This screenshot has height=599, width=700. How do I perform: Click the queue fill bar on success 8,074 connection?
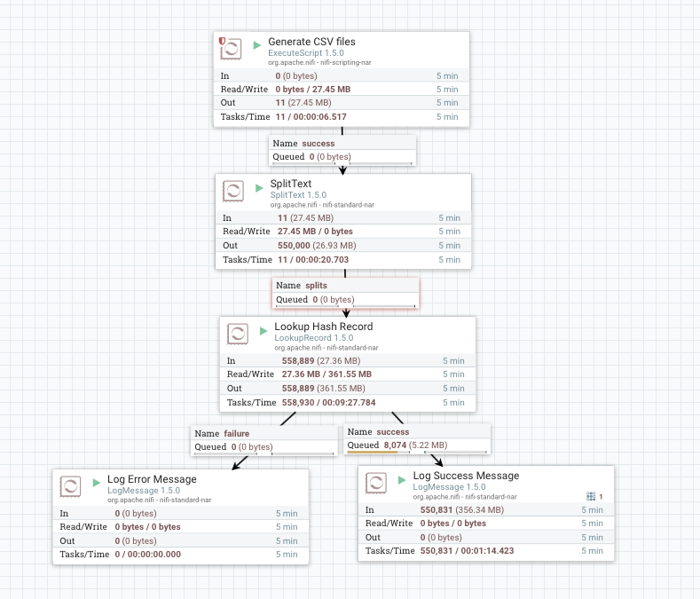pyautogui.click(x=373, y=452)
